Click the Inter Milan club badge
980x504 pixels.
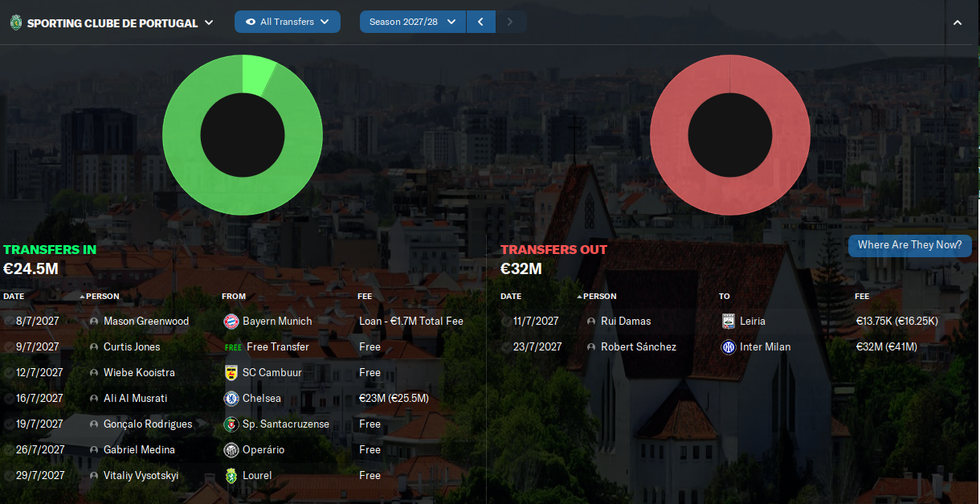[729, 347]
